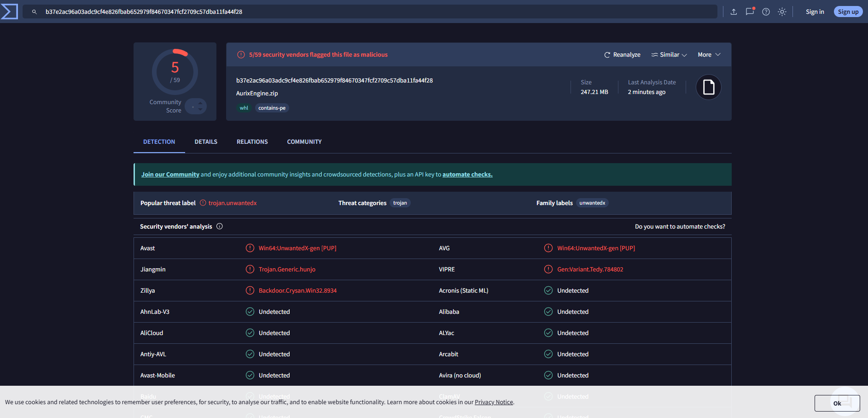This screenshot has width=868, height=418.
Task: Accept cookies with the Ok button
Action: (x=837, y=403)
